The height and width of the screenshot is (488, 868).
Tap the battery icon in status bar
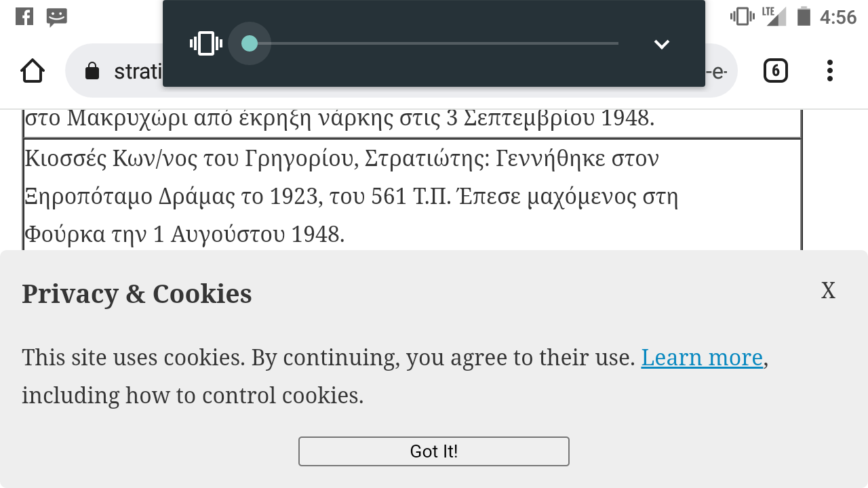coord(804,16)
